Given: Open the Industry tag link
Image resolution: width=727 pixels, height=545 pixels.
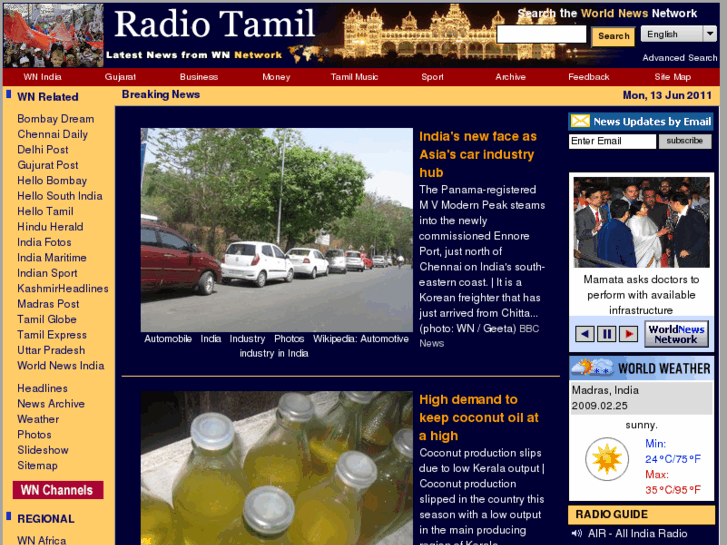Looking at the screenshot, I should click(x=247, y=339).
